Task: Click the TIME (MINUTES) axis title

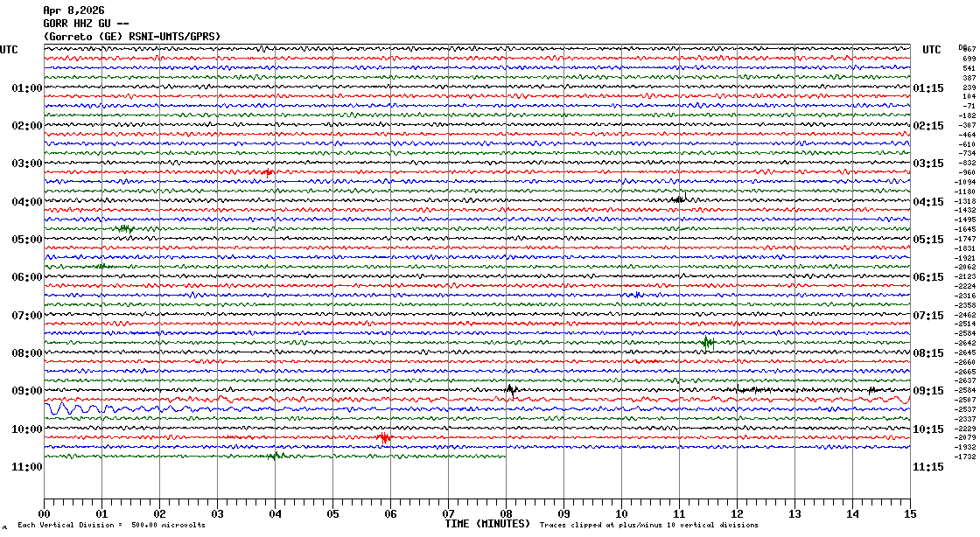Action: point(487,524)
